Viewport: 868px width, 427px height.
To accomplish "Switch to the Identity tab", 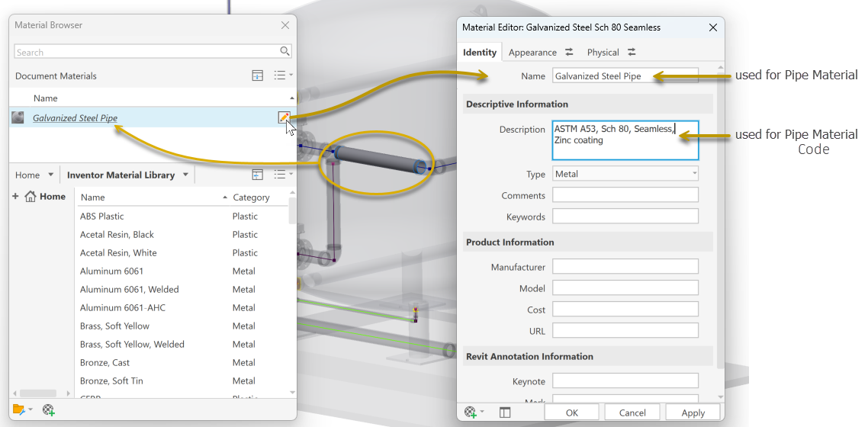I will pyautogui.click(x=480, y=53).
